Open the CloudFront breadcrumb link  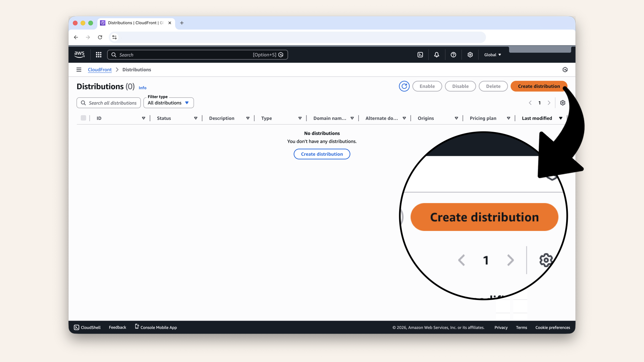pyautogui.click(x=99, y=69)
